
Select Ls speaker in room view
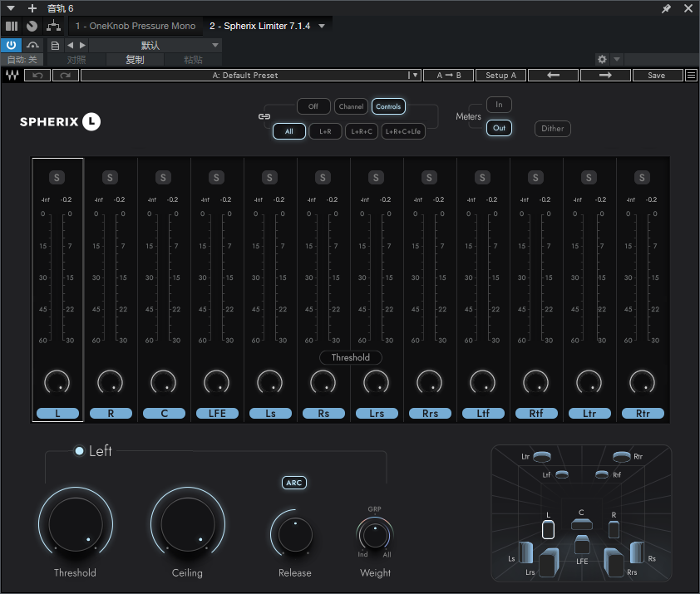pos(525,552)
